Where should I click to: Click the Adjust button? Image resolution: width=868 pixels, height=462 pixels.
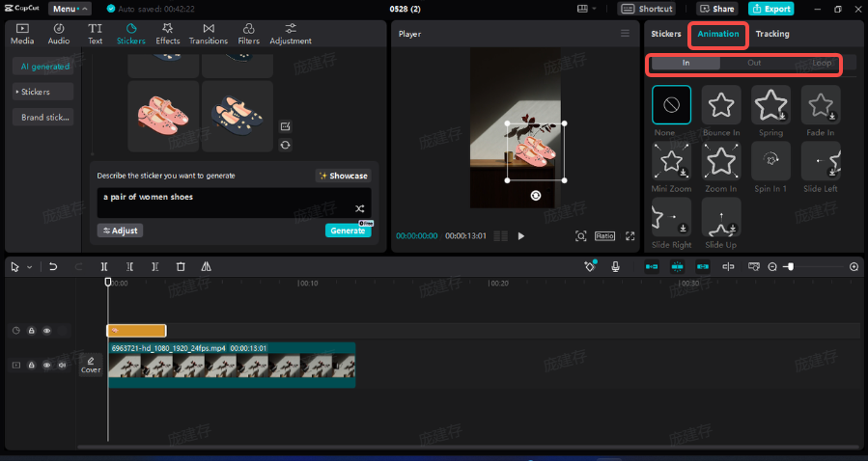coord(120,231)
